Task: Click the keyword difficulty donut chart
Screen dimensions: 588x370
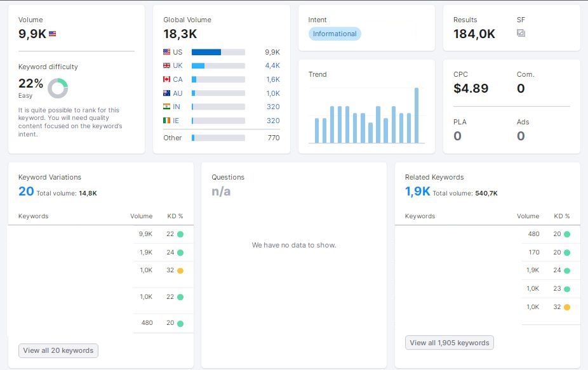Action: [58, 88]
